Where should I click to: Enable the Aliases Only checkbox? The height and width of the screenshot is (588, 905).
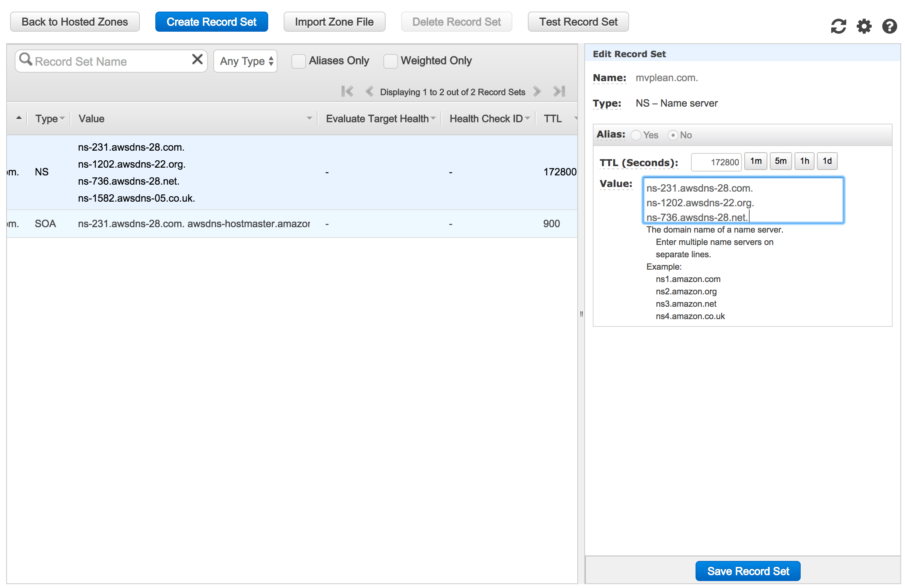(298, 61)
